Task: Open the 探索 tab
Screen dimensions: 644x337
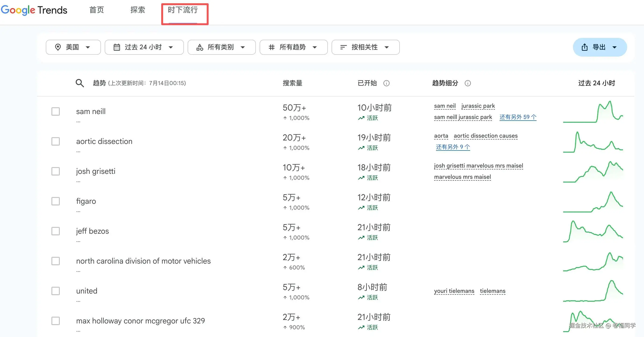Action: [137, 10]
